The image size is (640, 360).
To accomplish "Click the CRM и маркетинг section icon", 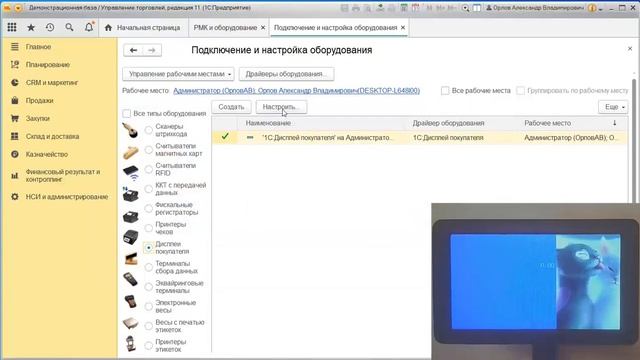I will [x=15, y=82].
